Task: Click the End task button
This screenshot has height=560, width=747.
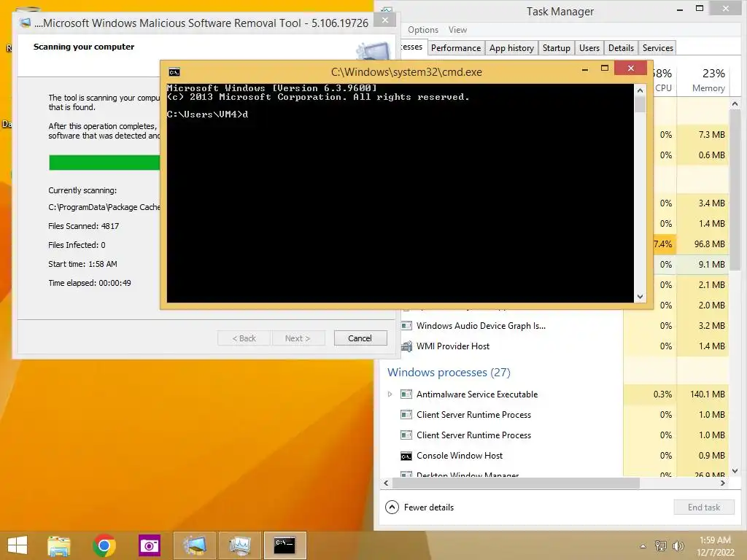Action: point(704,507)
